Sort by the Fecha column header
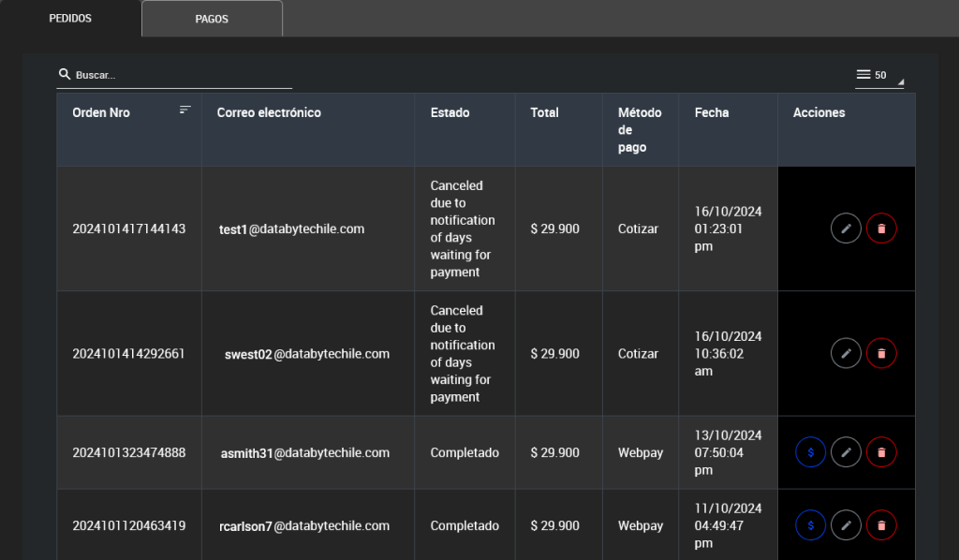 point(712,112)
